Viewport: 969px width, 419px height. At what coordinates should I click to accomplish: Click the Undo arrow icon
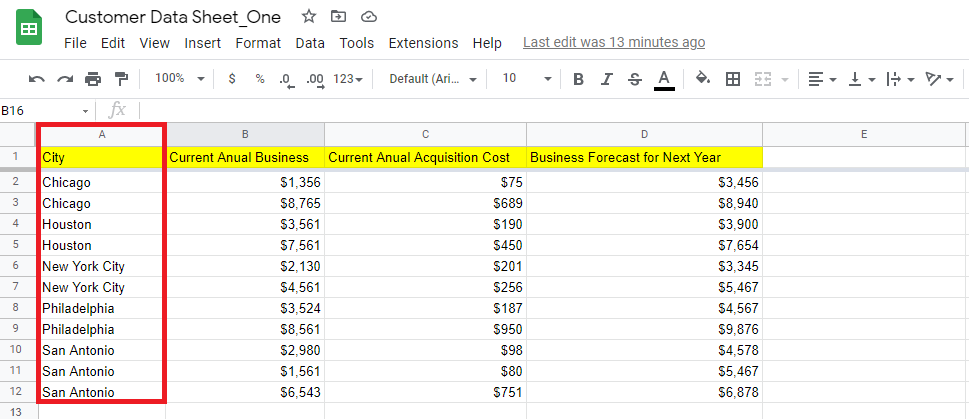[37, 79]
